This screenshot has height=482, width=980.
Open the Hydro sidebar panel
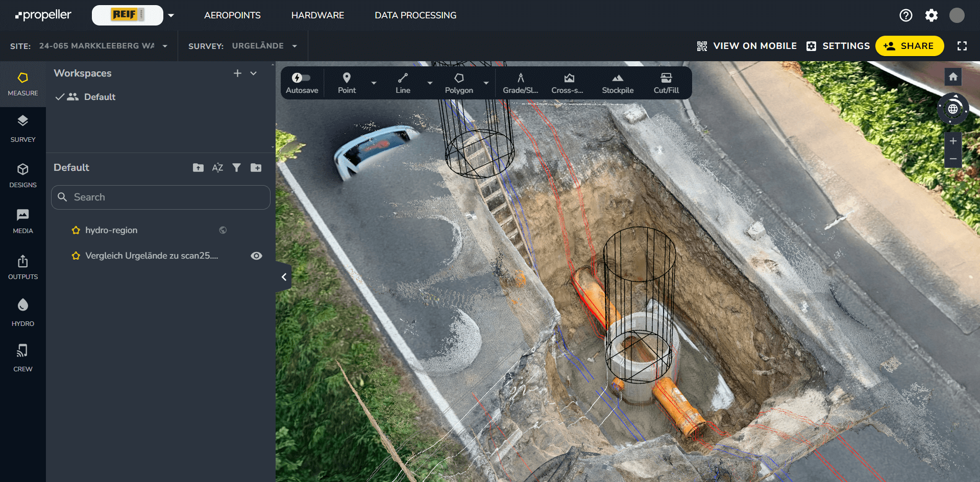click(22, 312)
